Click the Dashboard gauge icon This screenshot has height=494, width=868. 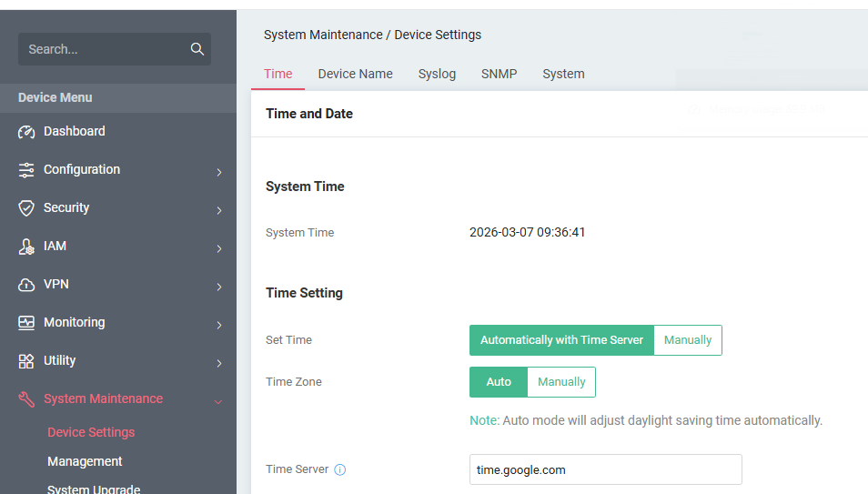pos(26,132)
